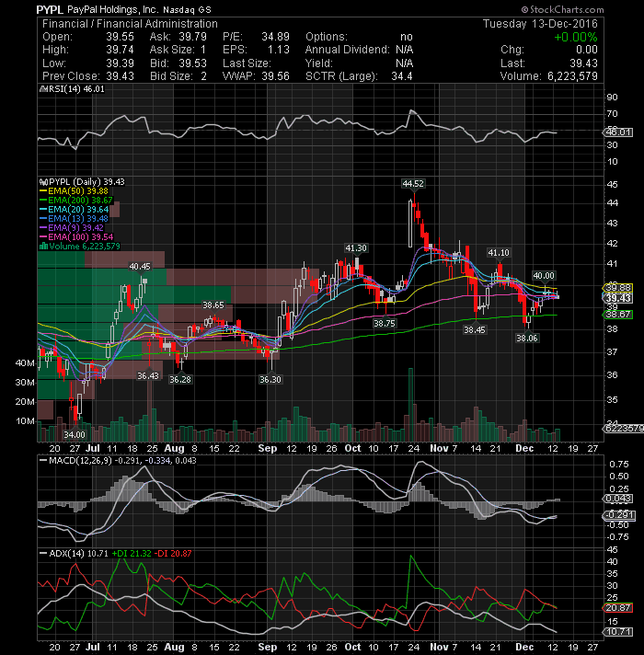Click the 41.10 high price label
This screenshot has width=644, height=655.
(499, 253)
